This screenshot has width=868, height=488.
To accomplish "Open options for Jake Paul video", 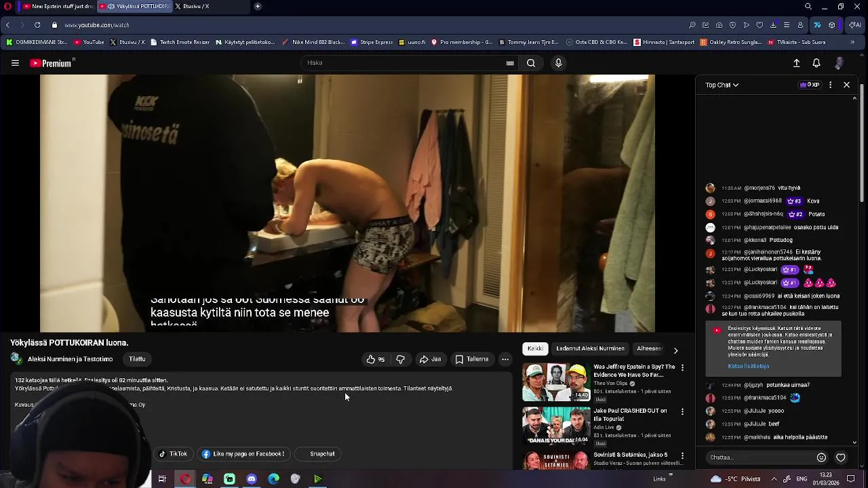I will coord(682,411).
